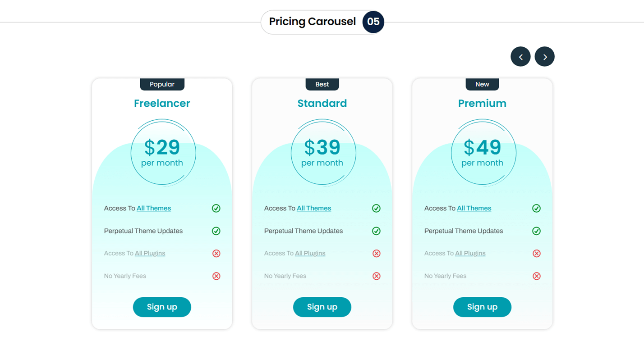Click the next slide arrow button
The height and width of the screenshot is (359, 644).
(544, 57)
